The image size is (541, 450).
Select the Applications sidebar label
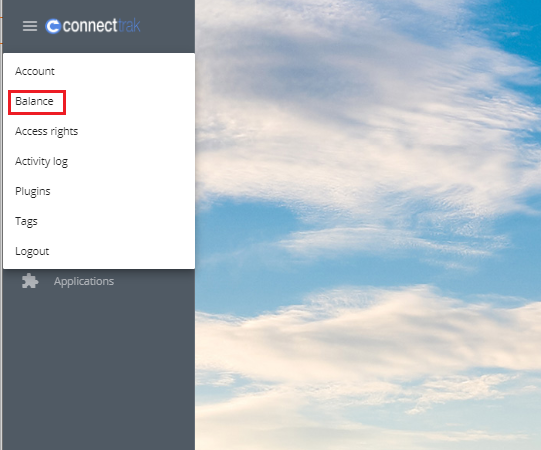click(x=84, y=281)
